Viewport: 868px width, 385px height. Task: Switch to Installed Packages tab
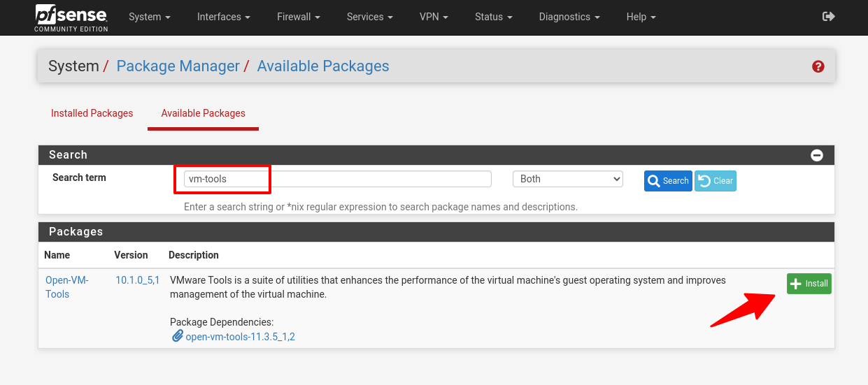click(92, 113)
